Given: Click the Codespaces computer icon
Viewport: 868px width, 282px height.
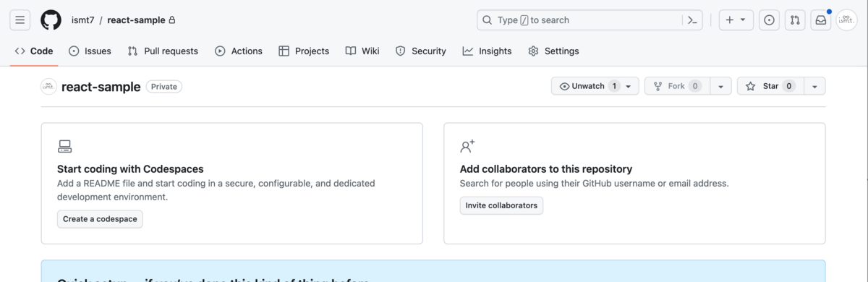Looking at the screenshot, I should pyautogui.click(x=64, y=147).
